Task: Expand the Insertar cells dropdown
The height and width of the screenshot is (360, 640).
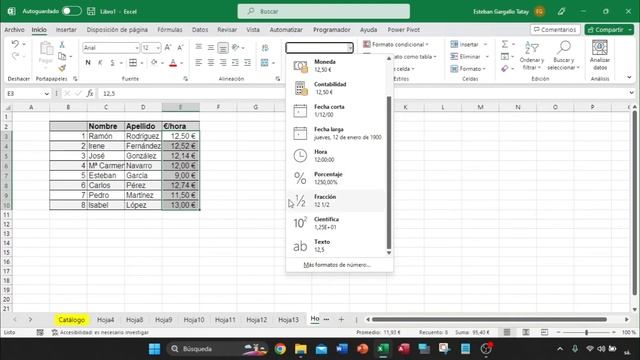Action: click(x=486, y=44)
